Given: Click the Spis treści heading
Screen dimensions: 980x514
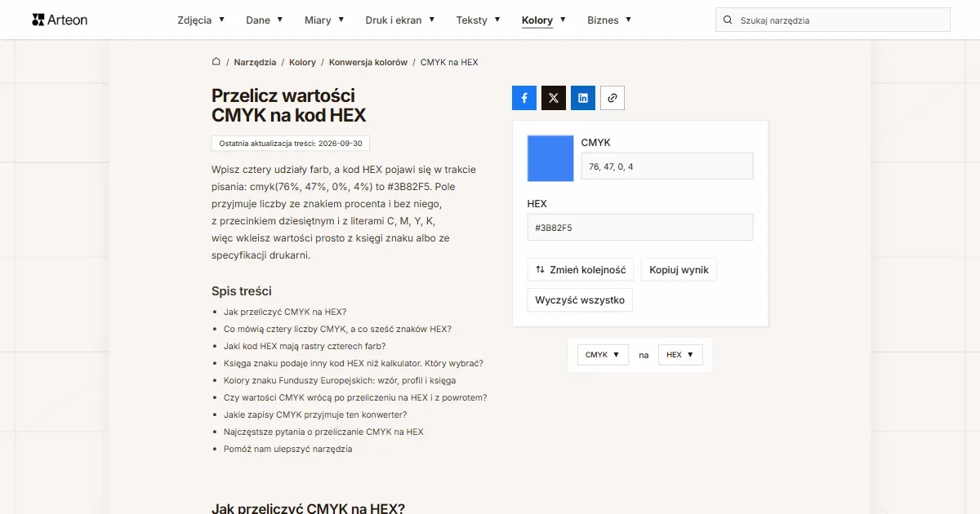Looking at the screenshot, I should coord(242,291).
